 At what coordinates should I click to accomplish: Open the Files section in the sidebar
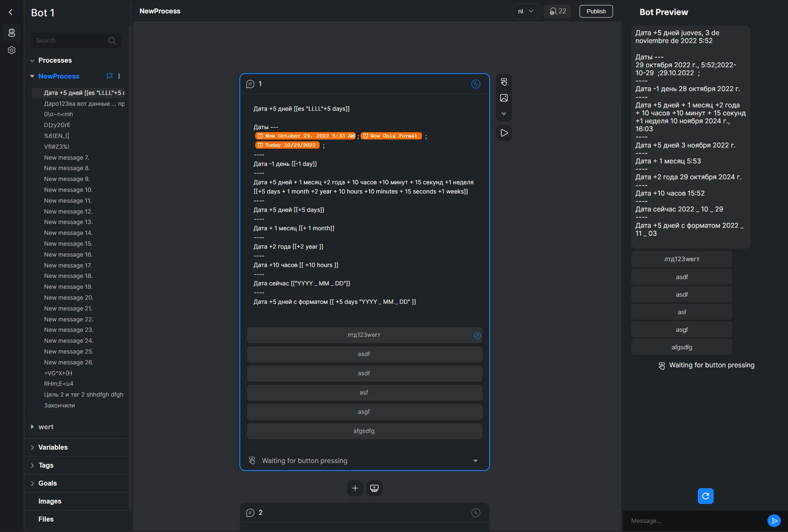click(46, 519)
